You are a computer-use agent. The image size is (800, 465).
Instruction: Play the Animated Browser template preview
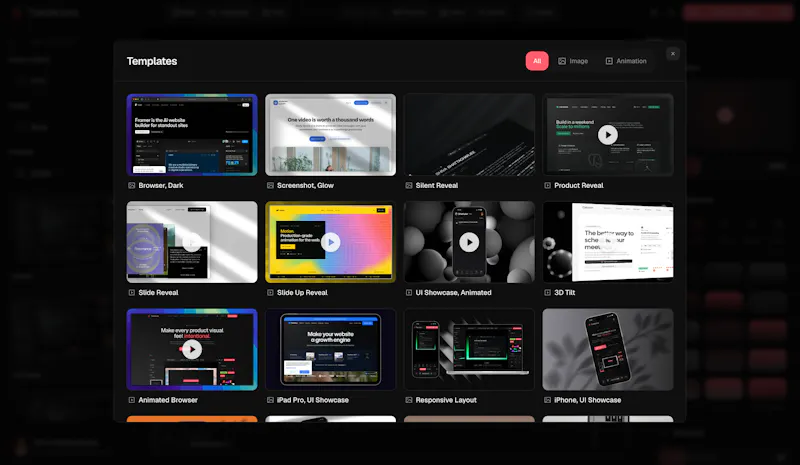pyautogui.click(x=192, y=350)
